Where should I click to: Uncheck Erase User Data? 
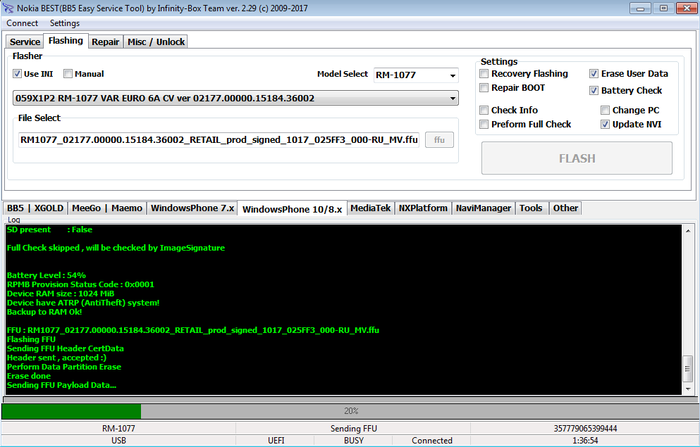[595, 74]
